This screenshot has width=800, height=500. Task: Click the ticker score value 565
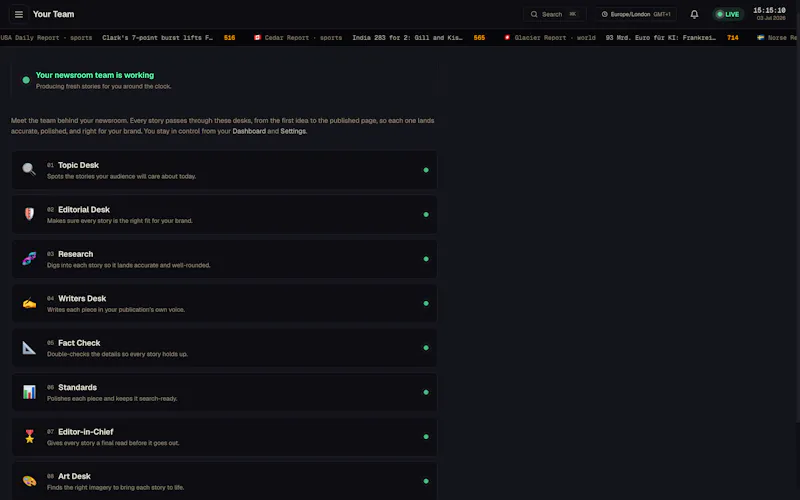pyautogui.click(x=479, y=38)
